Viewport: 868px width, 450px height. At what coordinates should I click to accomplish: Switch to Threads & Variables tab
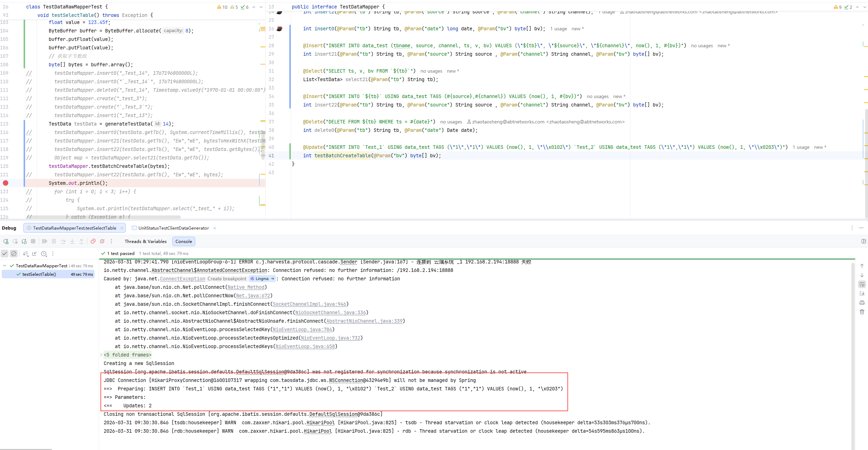pyautogui.click(x=146, y=242)
